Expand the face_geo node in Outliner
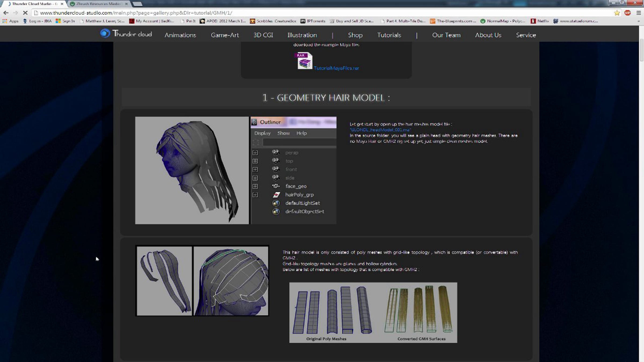Image resolution: width=644 pixels, height=362 pixels. (255, 186)
